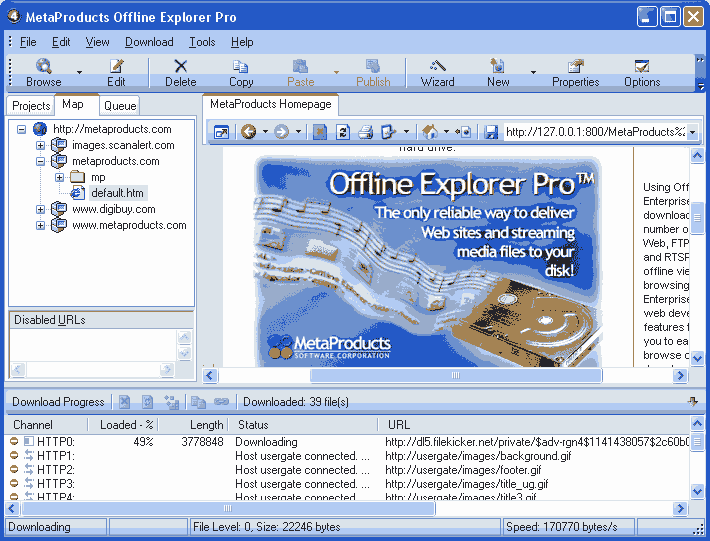The width and height of the screenshot is (710, 541).
Task: Collapse the metaproducts.com tree node
Action: coord(41,161)
